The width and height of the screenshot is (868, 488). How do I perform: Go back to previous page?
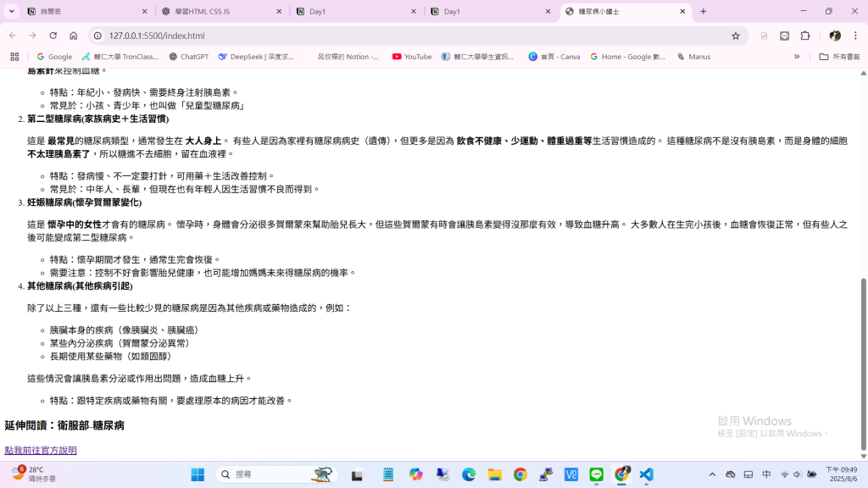[13, 36]
